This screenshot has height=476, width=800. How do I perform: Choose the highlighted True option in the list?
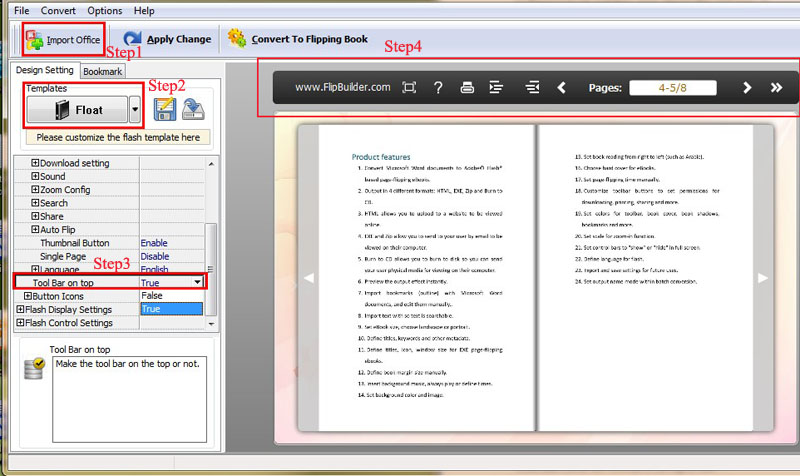click(x=171, y=309)
